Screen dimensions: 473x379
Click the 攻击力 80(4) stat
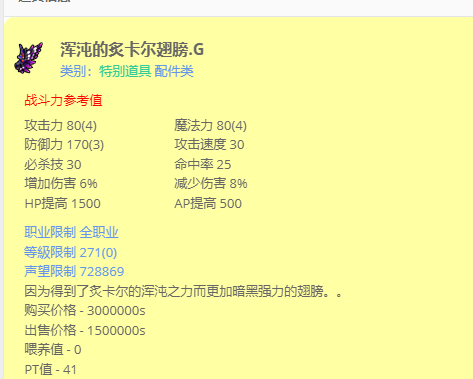click(x=61, y=126)
